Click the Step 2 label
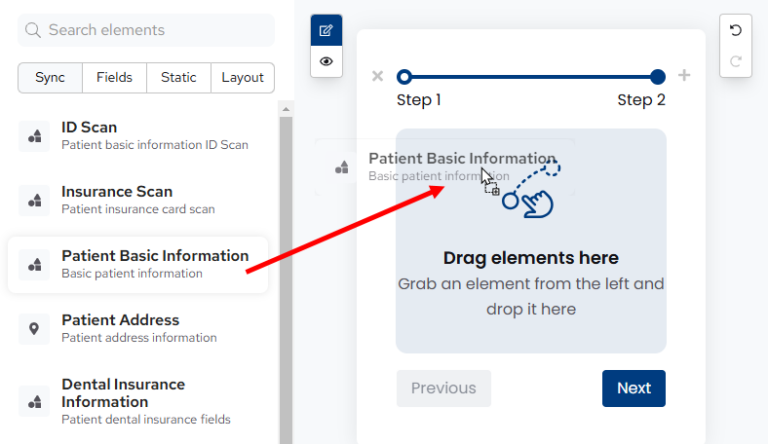The height and width of the screenshot is (444, 768). 641,100
